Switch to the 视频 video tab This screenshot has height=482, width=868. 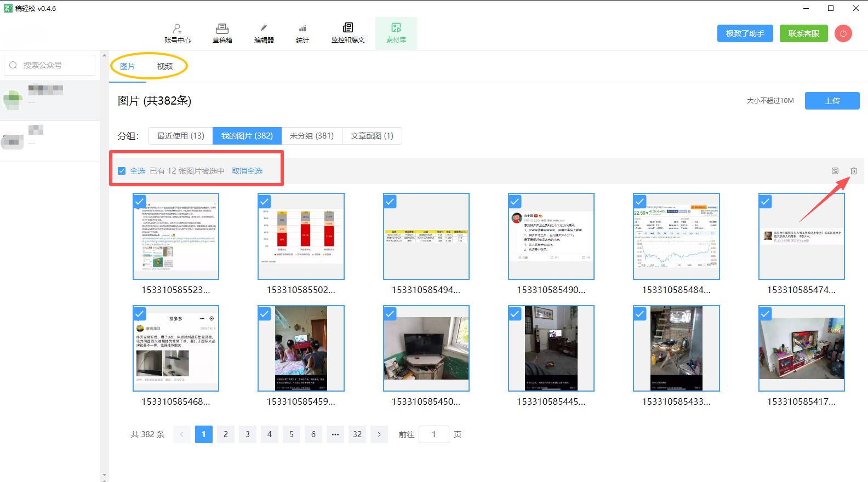pyautogui.click(x=164, y=66)
